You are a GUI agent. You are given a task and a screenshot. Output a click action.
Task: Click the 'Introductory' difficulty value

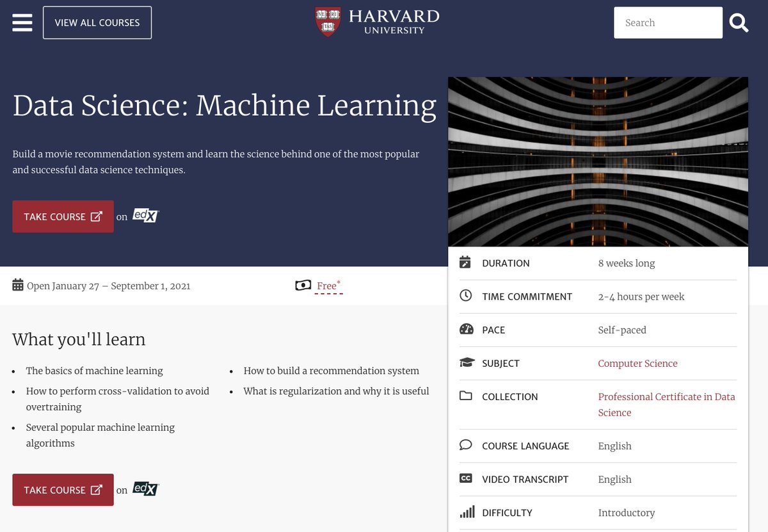[627, 513]
